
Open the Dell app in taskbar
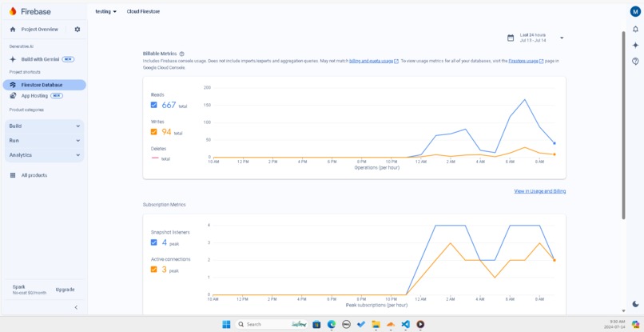tap(346, 324)
